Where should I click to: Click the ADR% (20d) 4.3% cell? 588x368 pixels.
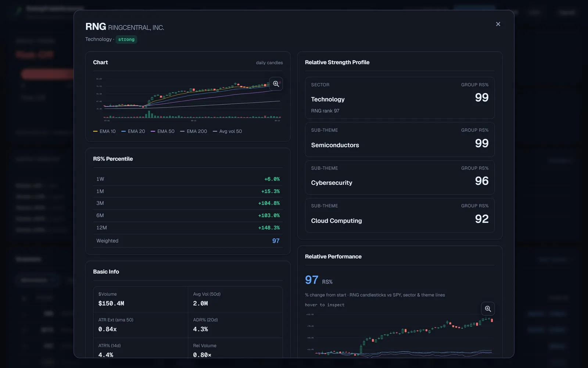pyautogui.click(x=235, y=325)
